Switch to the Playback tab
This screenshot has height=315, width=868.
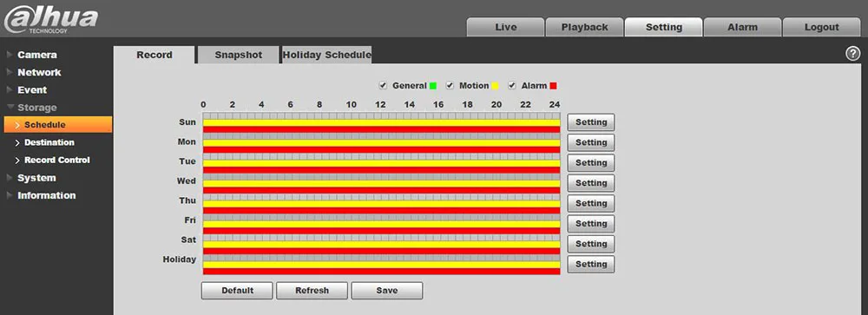point(584,27)
